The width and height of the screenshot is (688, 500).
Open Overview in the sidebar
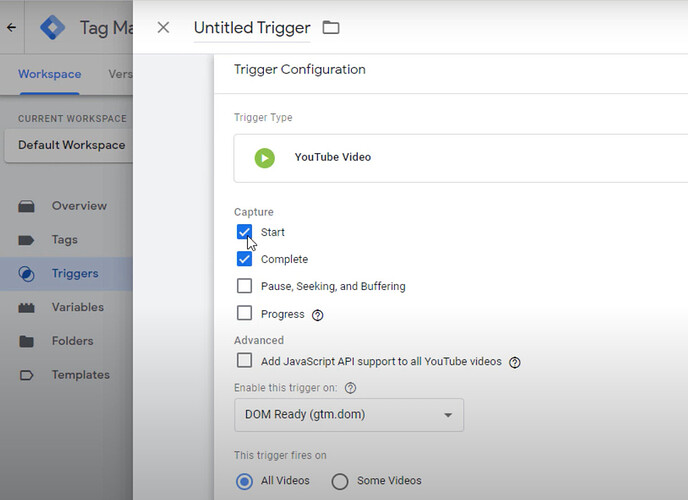[x=79, y=206]
